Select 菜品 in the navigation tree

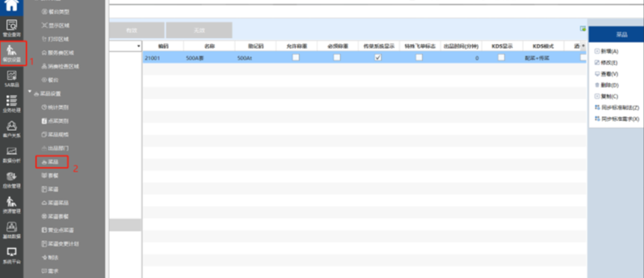click(x=53, y=161)
